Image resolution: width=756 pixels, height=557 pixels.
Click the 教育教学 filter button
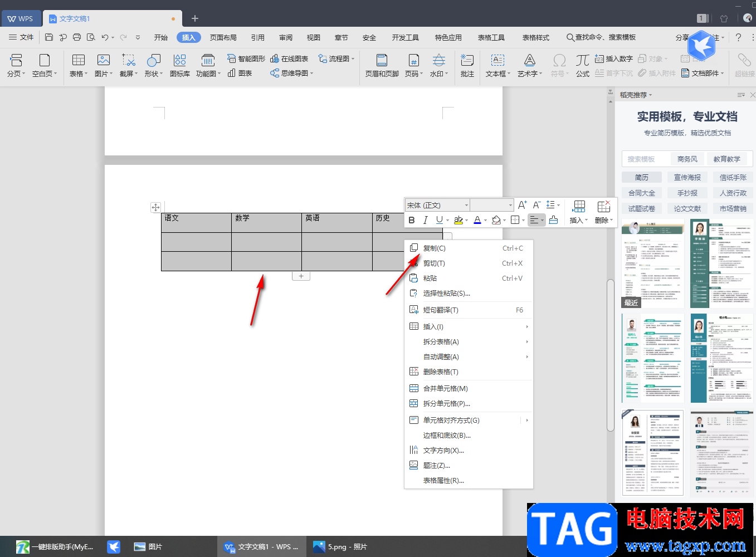727,159
